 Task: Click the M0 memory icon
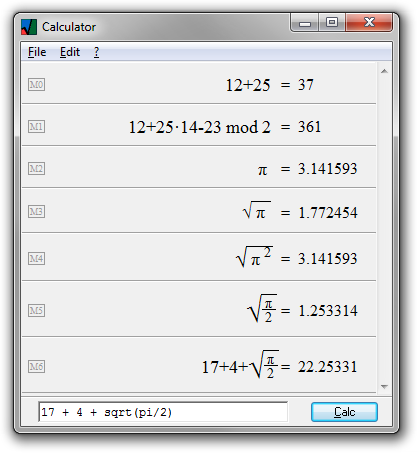[x=36, y=85]
